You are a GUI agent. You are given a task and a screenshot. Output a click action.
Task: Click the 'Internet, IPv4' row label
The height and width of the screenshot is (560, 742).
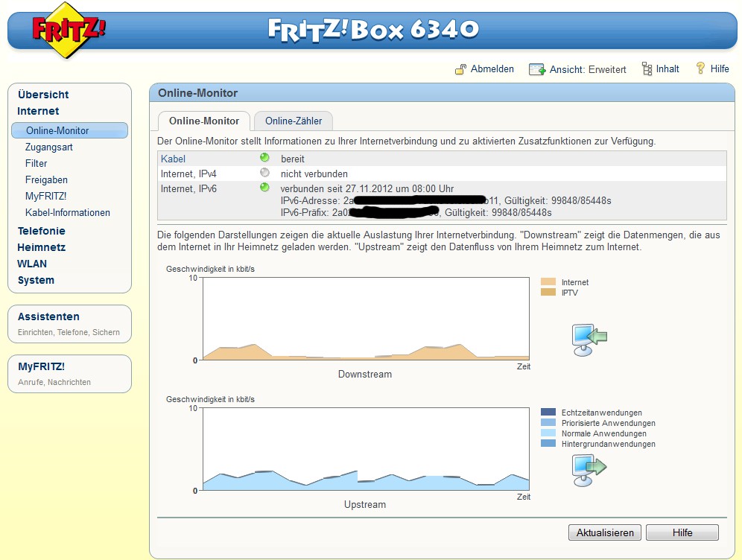tap(188, 174)
